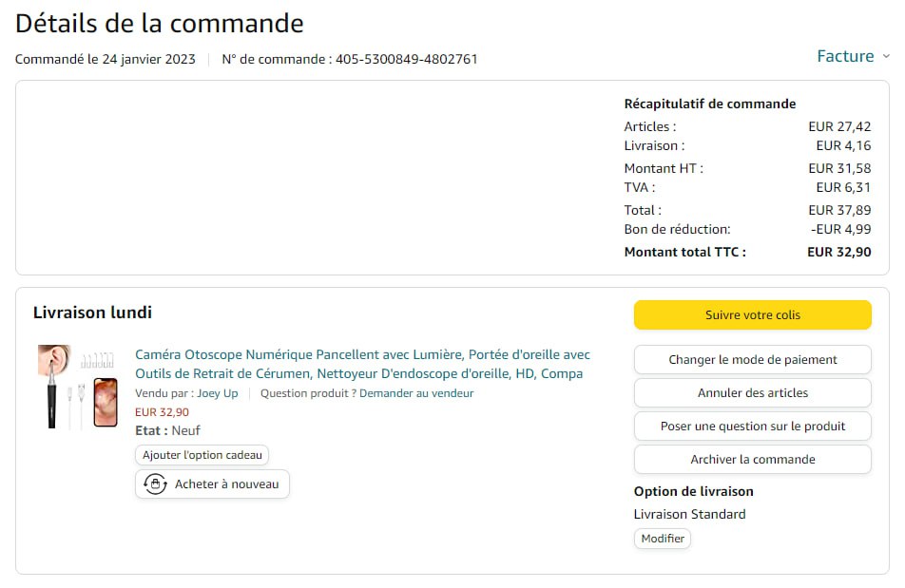Click the Montant total TTC amount
This screenshot has width=905, height=588.
click(x=838, y=253)
